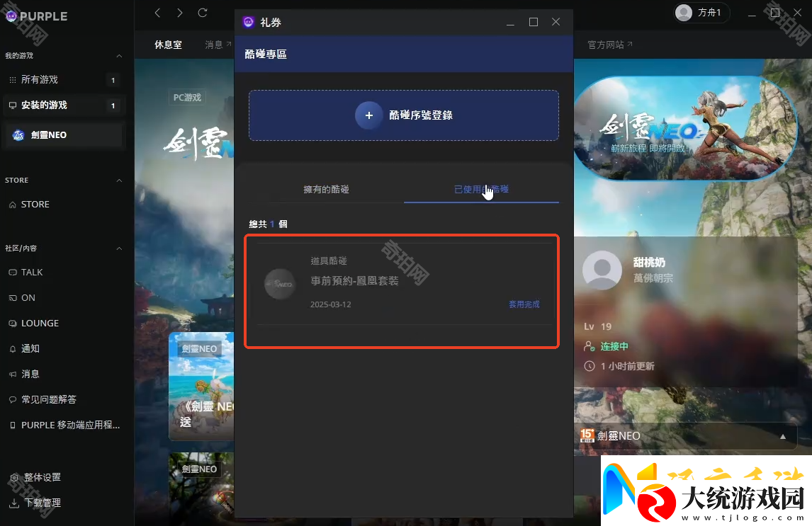This screenshot has width=812, height=526.
Task: Go back with the left arrow
Action: [157, 13]
